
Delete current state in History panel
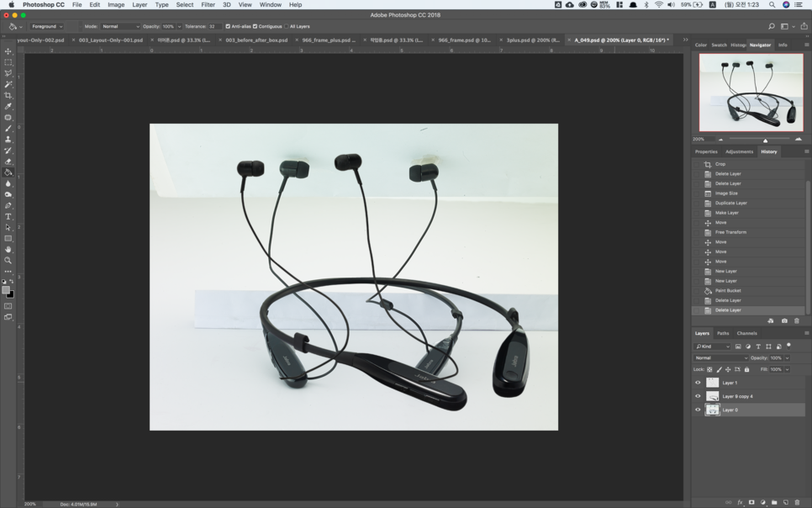pos(797,321)
